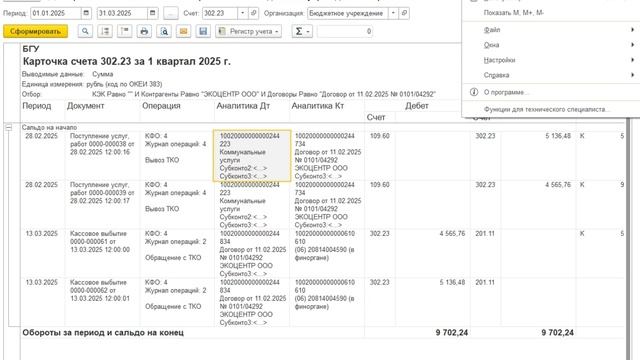Open the Файл submenu
Screen dimensions: 640x360
tap(551, 30)
